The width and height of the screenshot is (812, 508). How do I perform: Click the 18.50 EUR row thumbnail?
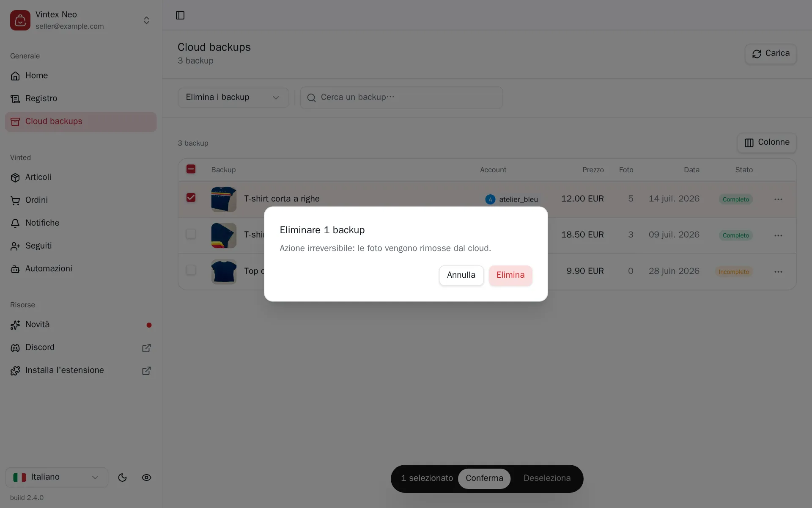click(224, 235)
